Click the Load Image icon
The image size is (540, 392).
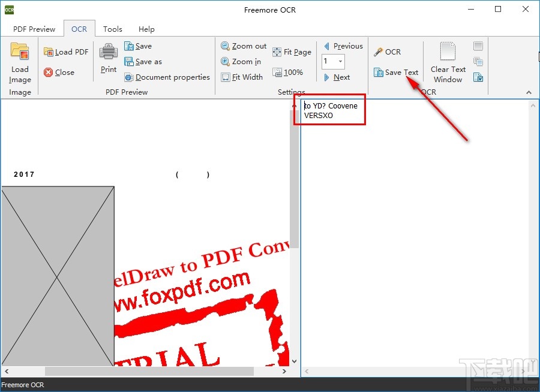(20, 52)
